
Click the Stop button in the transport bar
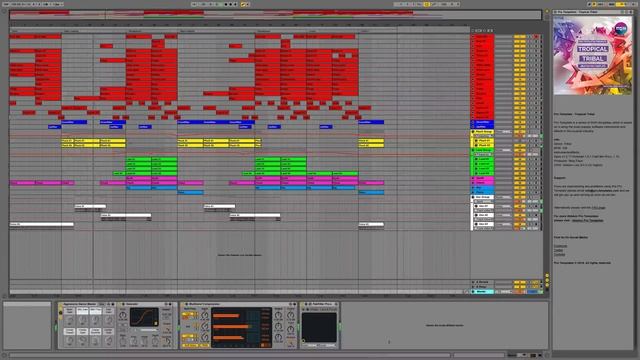[x=231, y=4]
